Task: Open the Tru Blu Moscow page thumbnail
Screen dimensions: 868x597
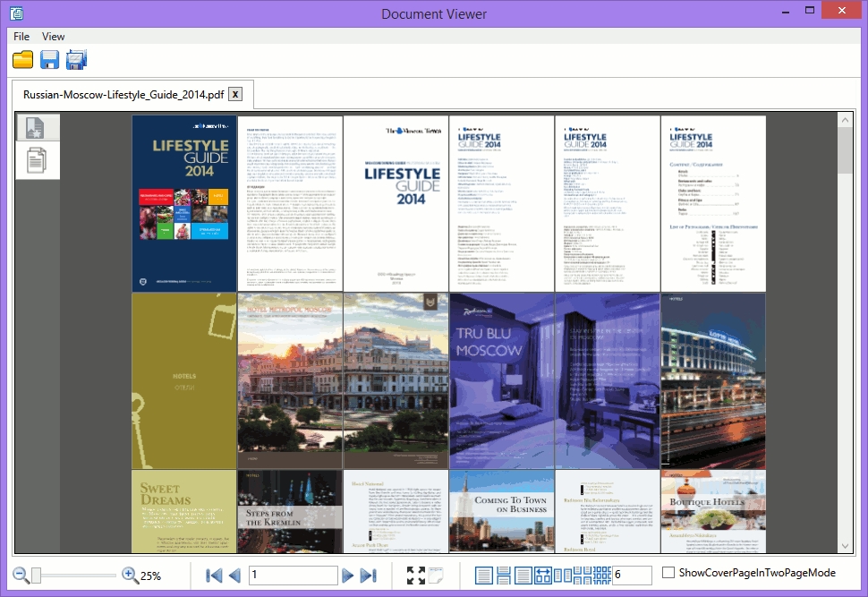Action: [x=501, y=381]
